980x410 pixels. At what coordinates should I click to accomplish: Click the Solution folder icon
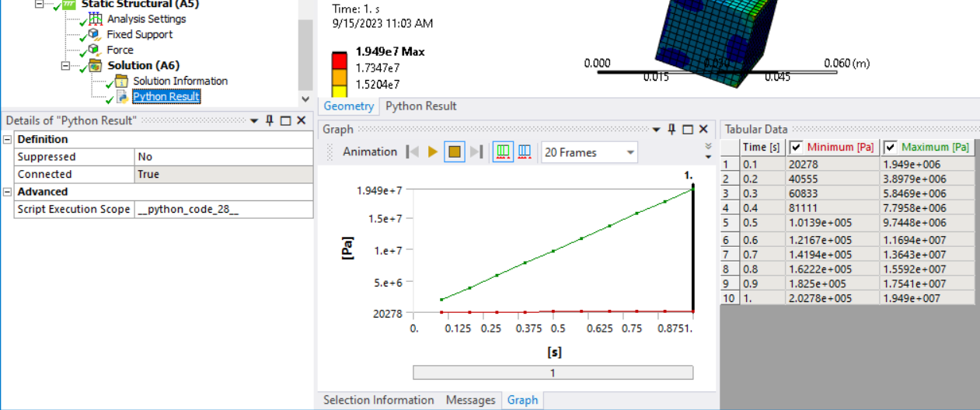pos(95,65)
